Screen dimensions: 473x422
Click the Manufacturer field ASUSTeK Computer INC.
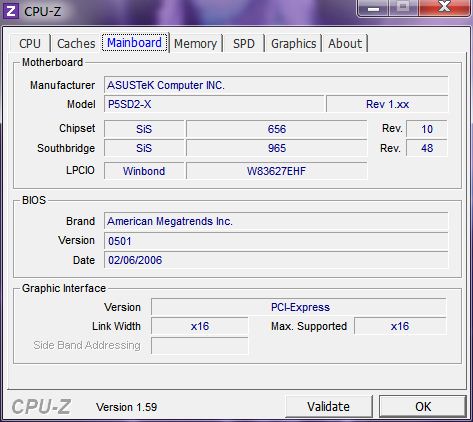tap(276, 85)
